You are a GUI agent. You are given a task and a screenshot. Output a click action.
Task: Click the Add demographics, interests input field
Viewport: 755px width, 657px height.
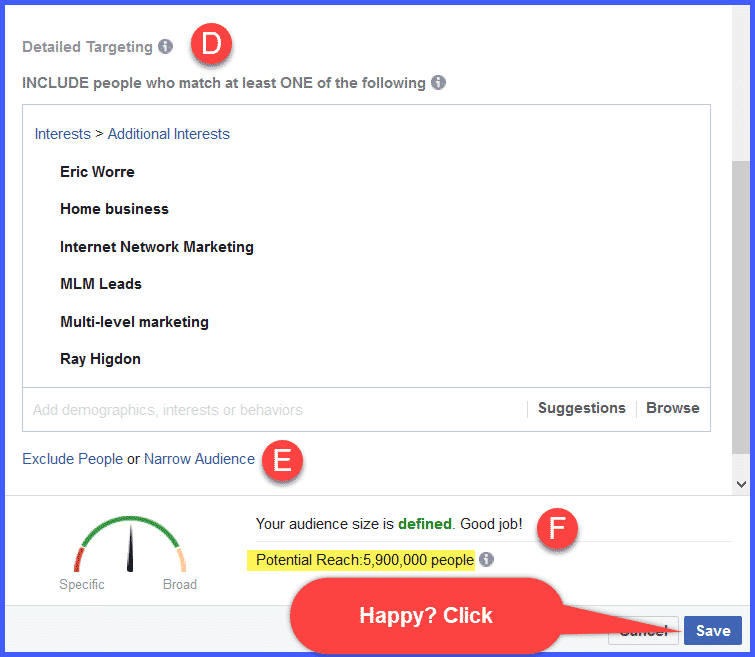tap(270, 409)
